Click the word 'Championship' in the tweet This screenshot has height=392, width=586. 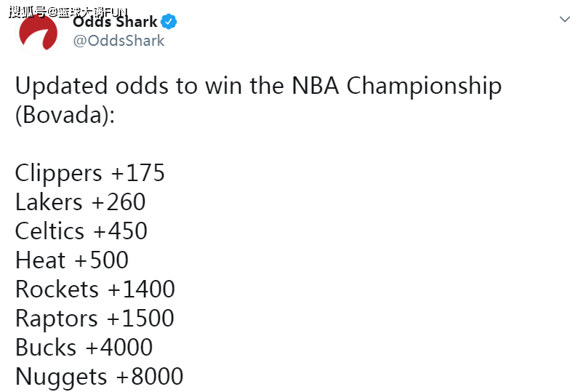424,87
